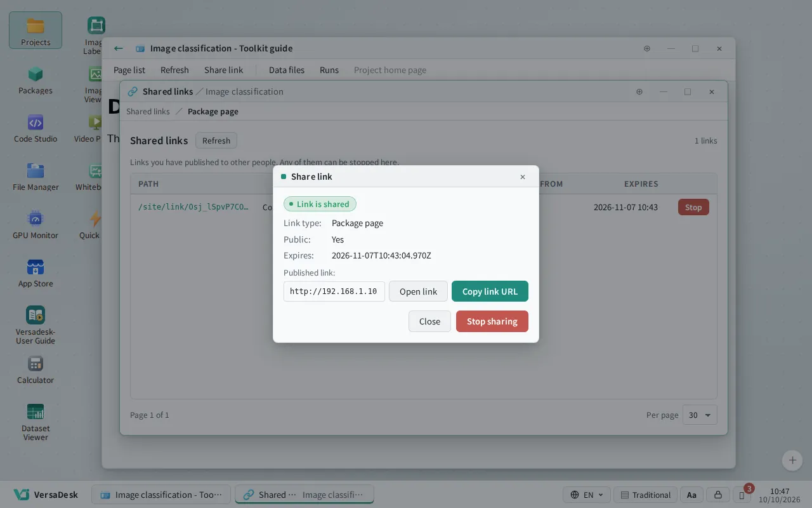Open GPU Monitor desktop icon
The height and width of the screenshot is (508, 812).
coord(36,224)
